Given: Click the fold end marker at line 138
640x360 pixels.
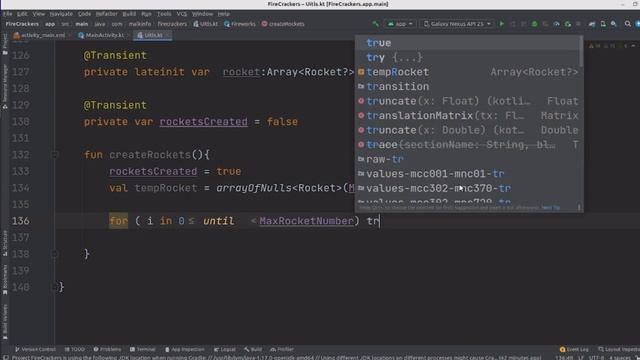Looking at the screenshot, I should click(x=54, y=254).
